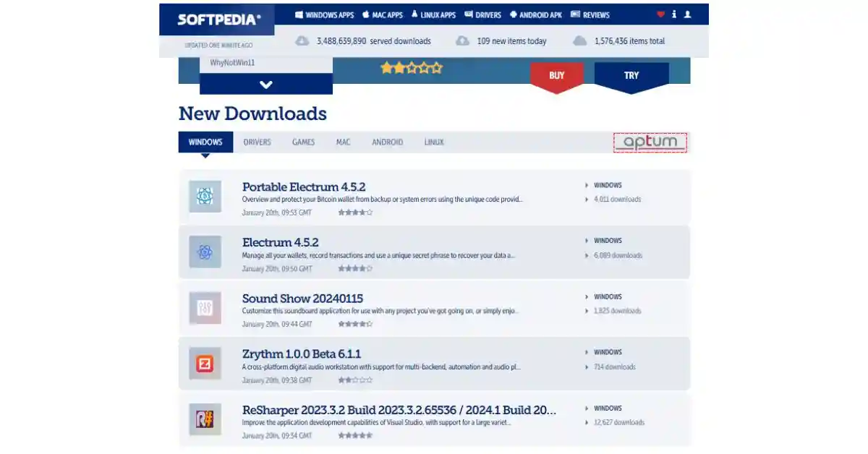This screenshot has height=454, width=868.
Task: Click the star rating of ReSharper
Action: pos(355,435)
